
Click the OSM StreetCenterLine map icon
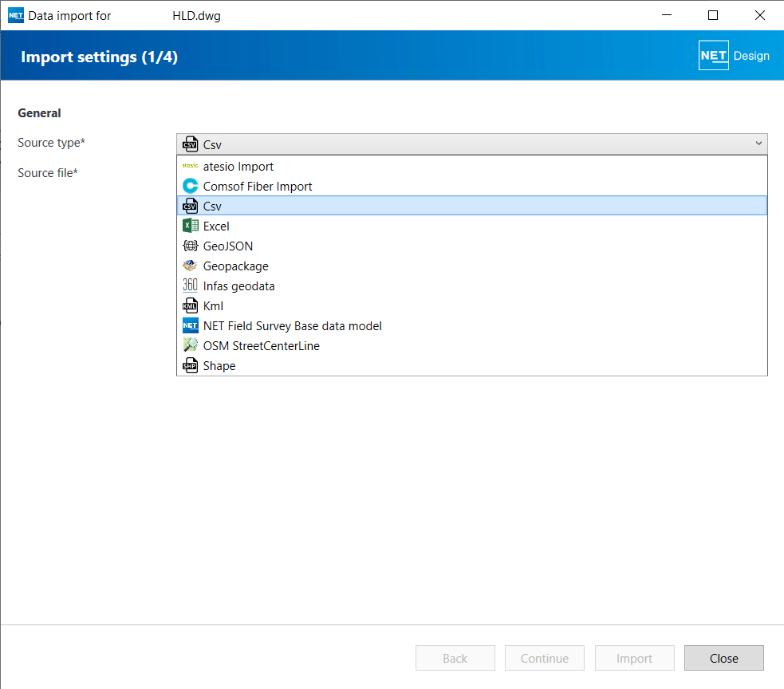[190, 345]
